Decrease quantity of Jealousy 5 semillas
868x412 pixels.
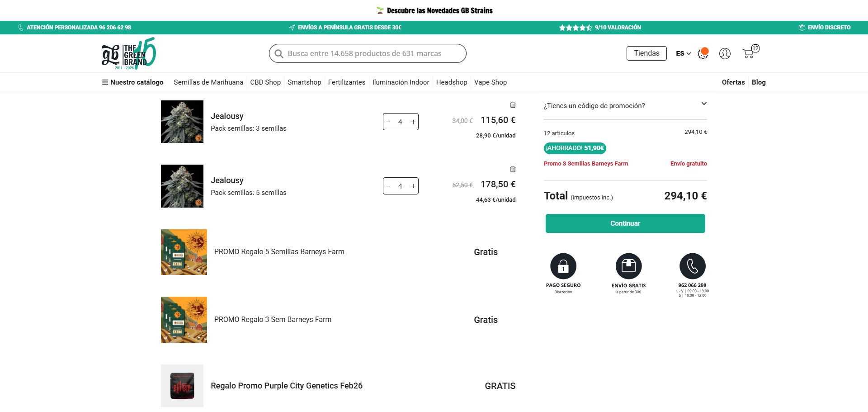pyautogui.click(x=388, y=186)
